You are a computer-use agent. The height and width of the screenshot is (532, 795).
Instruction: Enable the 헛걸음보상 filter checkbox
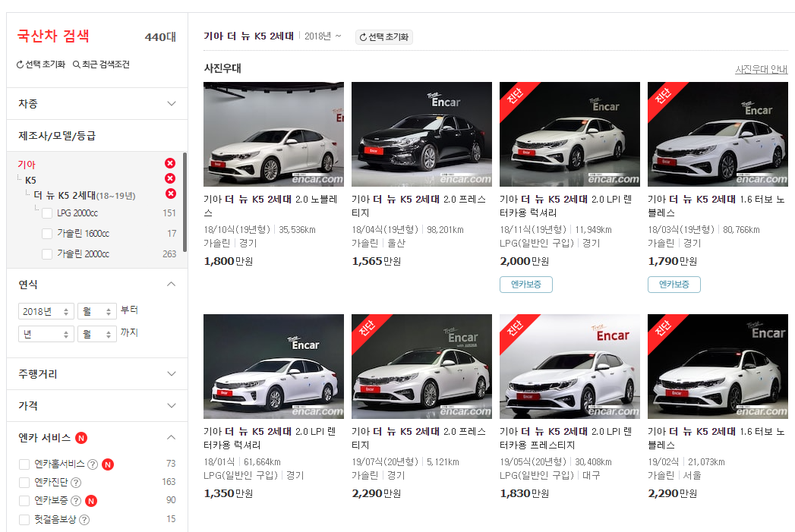(24, 519)
